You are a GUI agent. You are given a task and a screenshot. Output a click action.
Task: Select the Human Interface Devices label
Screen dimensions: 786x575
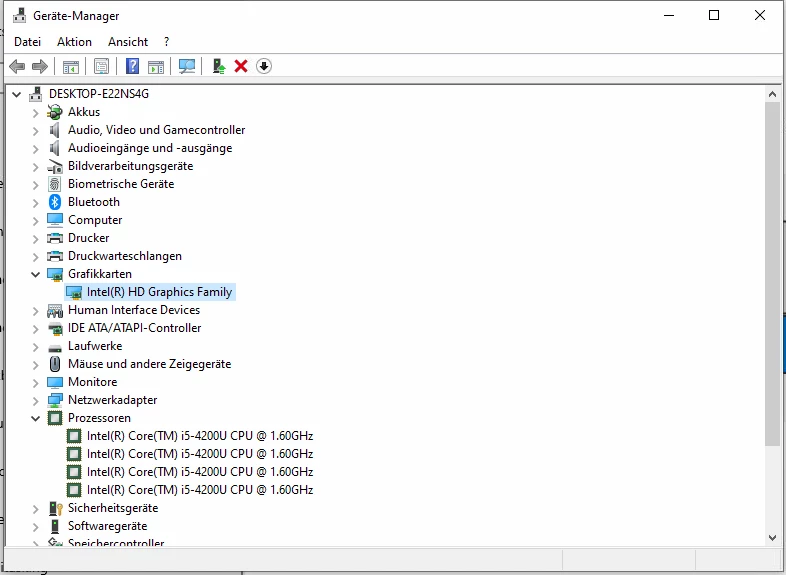[134, 310]
